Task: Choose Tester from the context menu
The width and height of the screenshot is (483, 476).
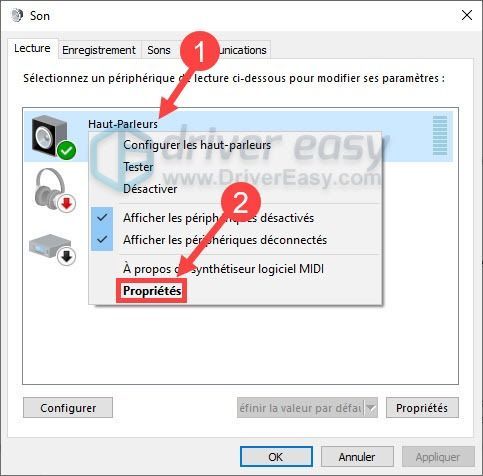Action: (x=138, y=167)
